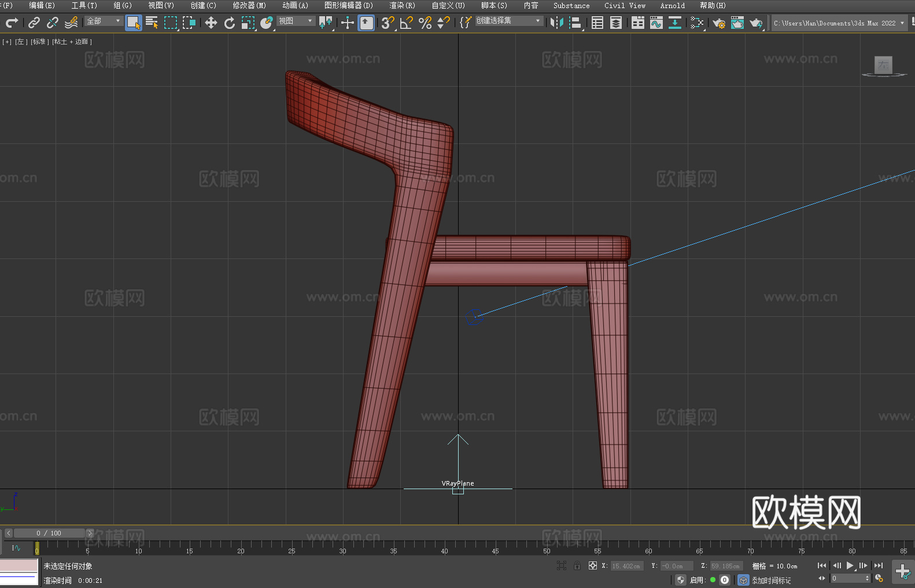Toggle the Window/Crossing selection icon
The height and width of the screenshot is (588, 915).
coord(189,23)
